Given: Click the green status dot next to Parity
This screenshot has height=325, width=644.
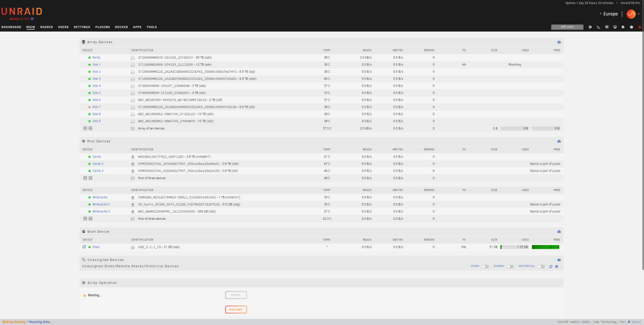Looking at the screenshot, I should point(89,57).
